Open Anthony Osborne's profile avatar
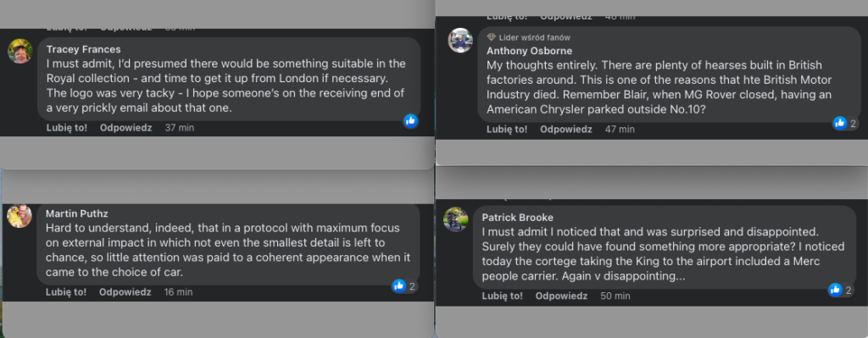This screenshot has width=868, height=338. [460, 41]
